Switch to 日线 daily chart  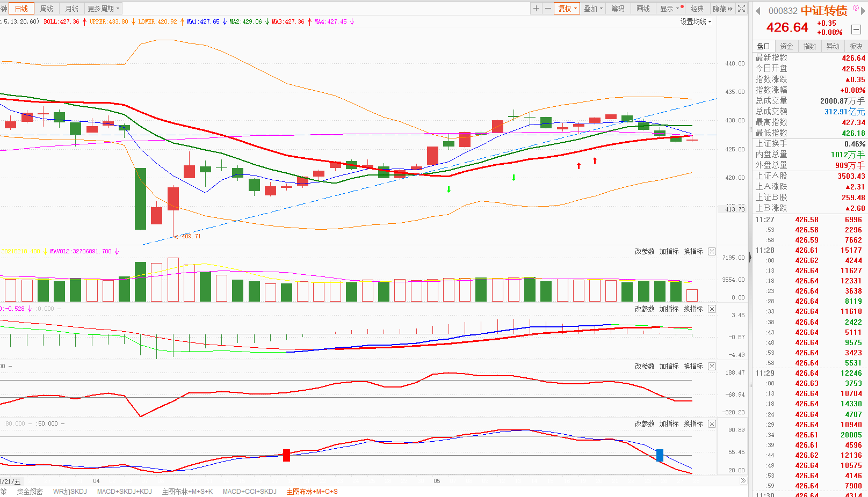[x=21, y=9]
